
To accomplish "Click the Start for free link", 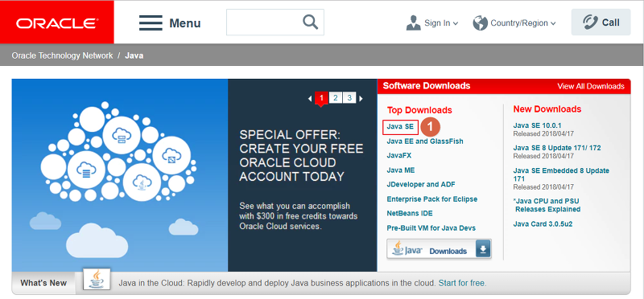I will pyautogui.click(x=461, y=283).
